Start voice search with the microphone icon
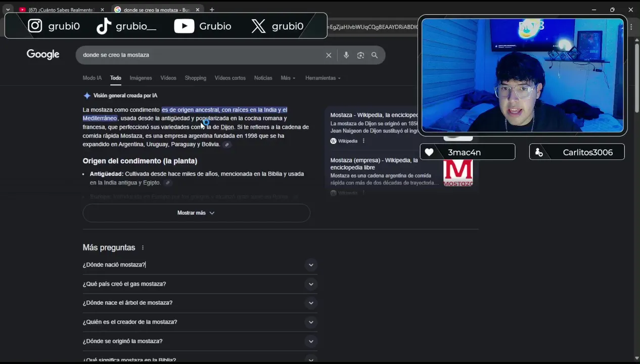The image size is (640, 364). click(x=346, y=55)
